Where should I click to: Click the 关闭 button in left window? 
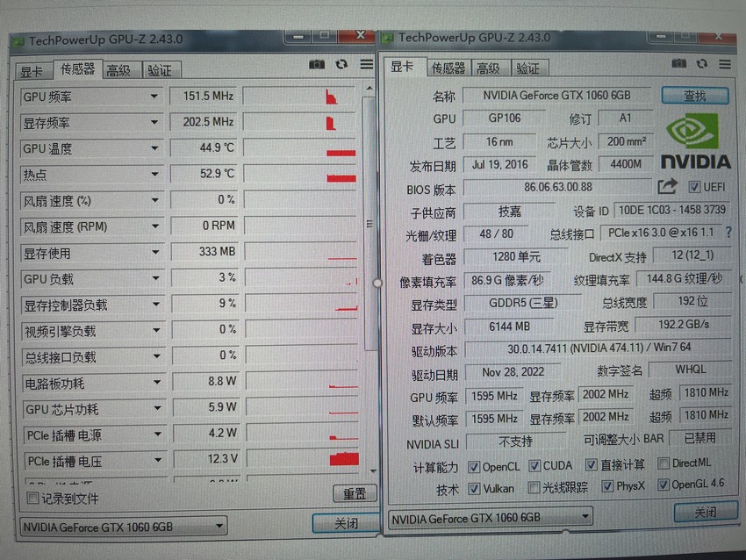346,523
